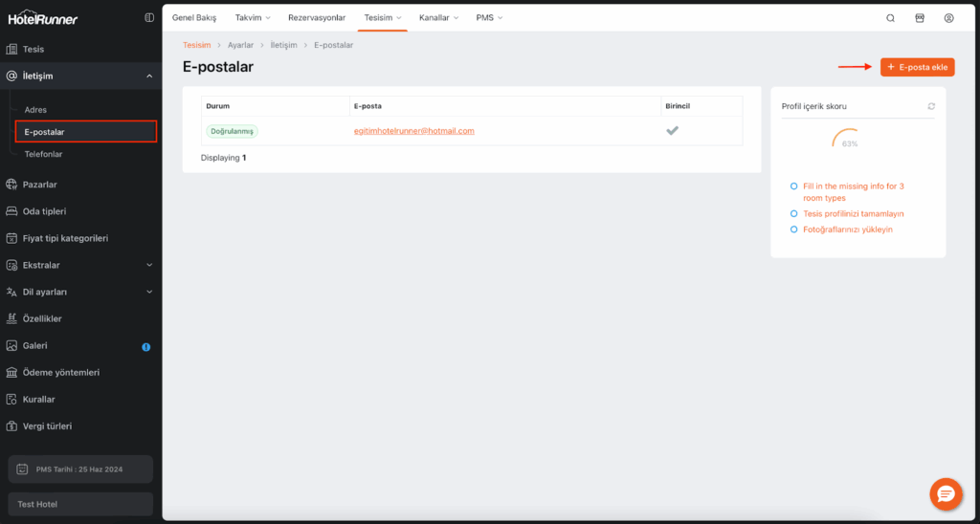Click the 63% profile score gauge

point(848,140)
